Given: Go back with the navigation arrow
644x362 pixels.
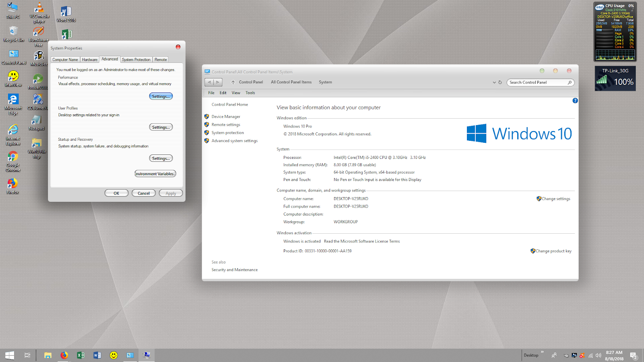Looking at the screenshot, I should coord(209,82).
